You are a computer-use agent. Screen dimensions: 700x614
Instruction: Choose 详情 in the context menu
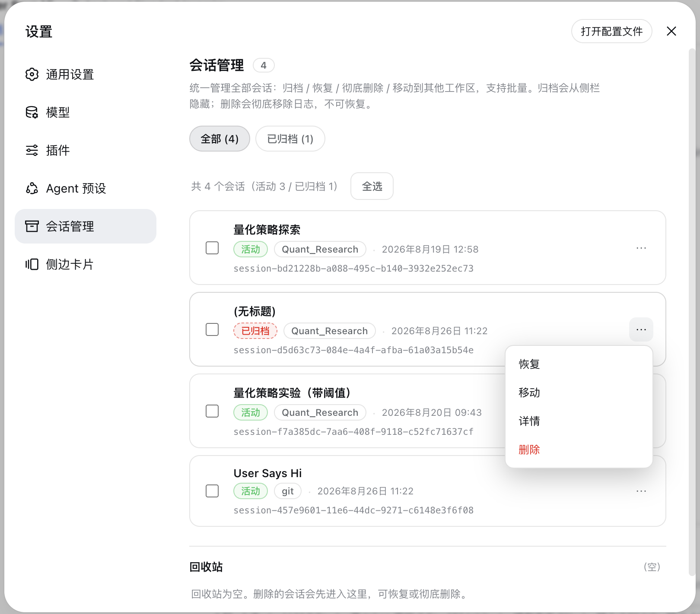[579, 421]
